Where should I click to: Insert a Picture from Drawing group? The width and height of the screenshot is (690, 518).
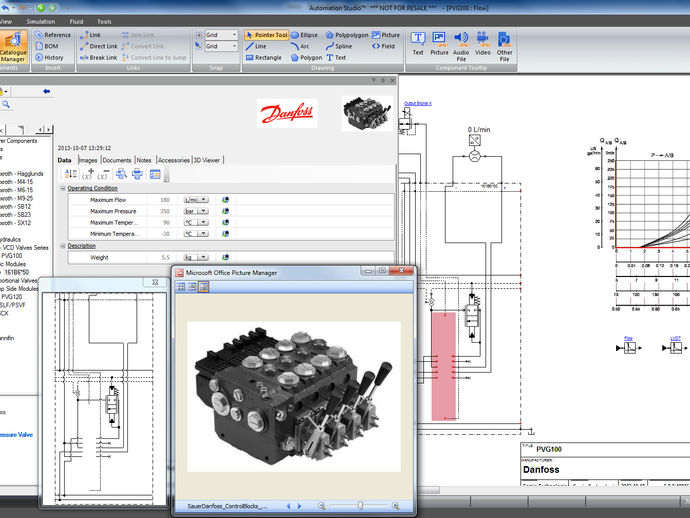tap(385, 35)
